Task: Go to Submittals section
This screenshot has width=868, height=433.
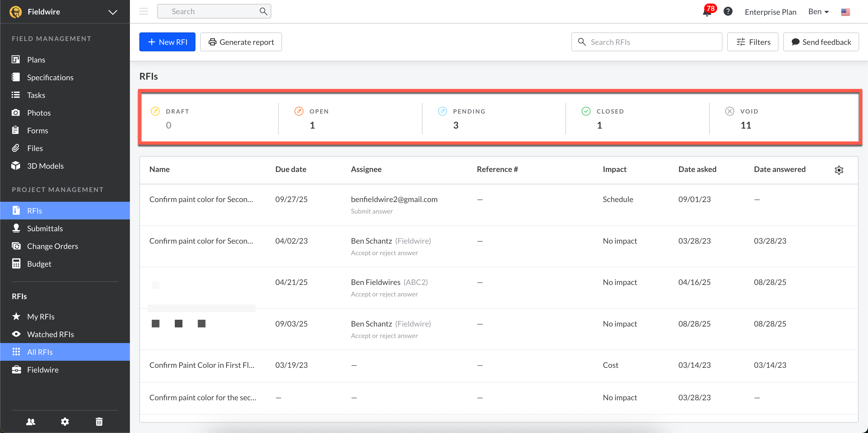Action: [x=45, y=228]
